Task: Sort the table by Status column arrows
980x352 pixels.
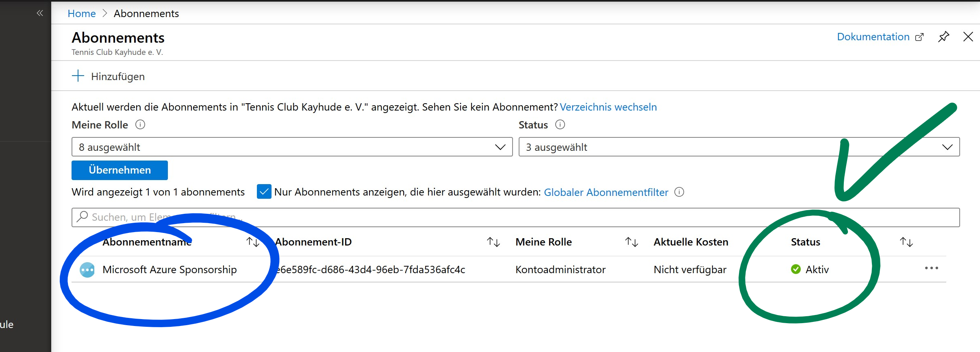Action: click(x=906, y=242)
